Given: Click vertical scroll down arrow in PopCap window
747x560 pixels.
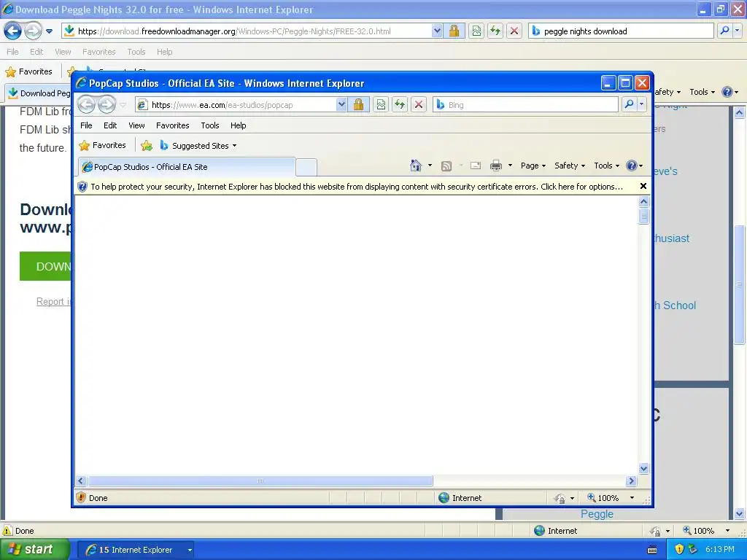Looking at the screenshot, I should point(643,469).
